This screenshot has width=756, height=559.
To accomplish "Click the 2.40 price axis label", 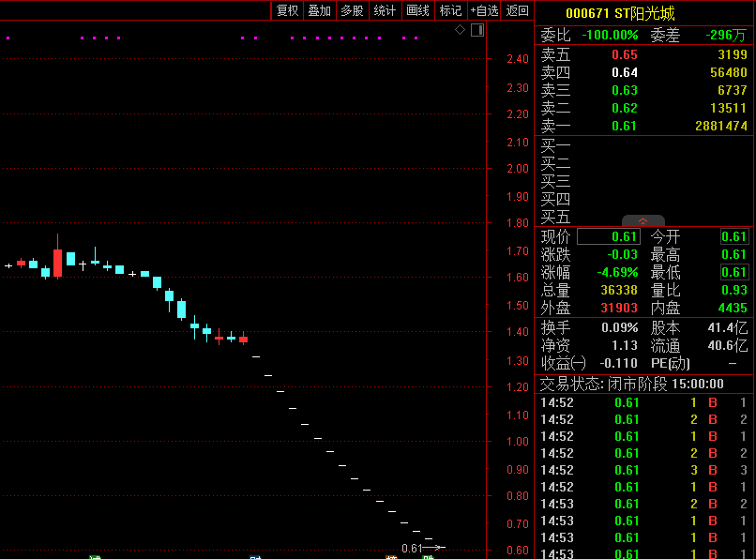I will 518,59.
